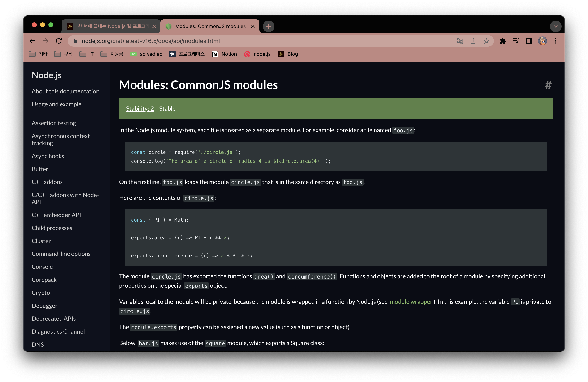Follow the module wrapper link
Image resolution: width=588 pixels, height=382 pixels.
pos(411,301)
